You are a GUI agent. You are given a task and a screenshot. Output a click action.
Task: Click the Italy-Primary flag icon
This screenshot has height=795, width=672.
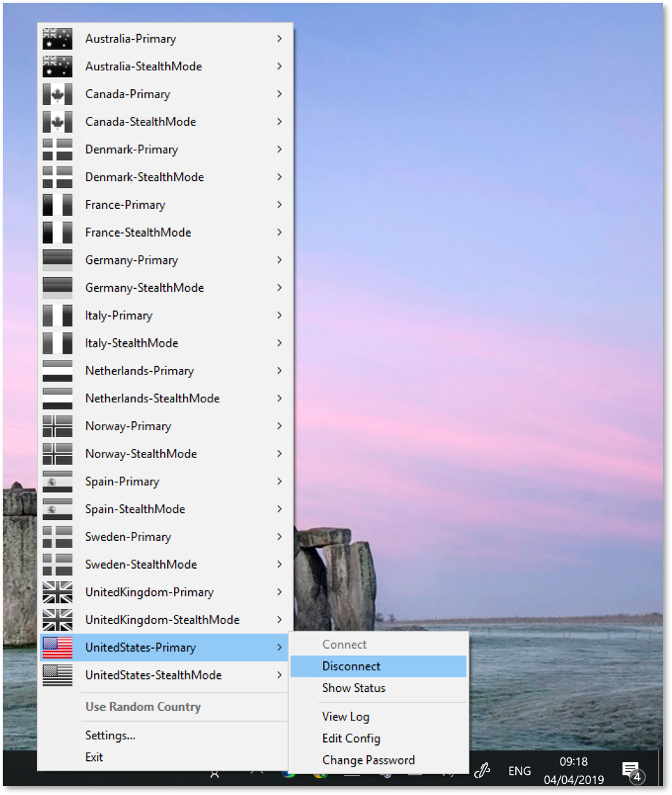tap(57, 315)
